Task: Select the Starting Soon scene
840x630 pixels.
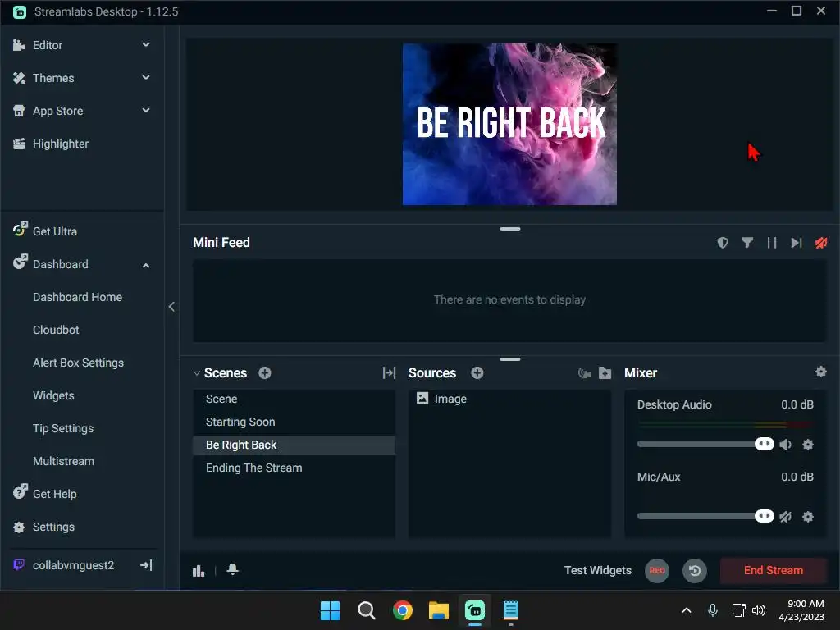Action: click(x=294, y=422)
